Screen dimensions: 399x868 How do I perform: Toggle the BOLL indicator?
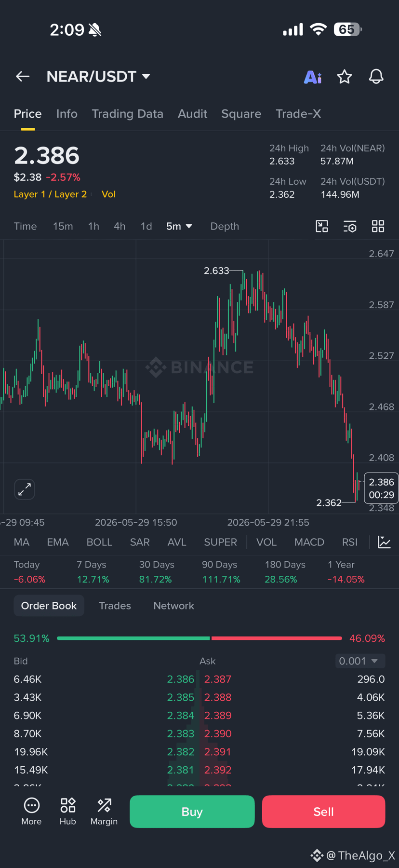(x=99, y=542)
